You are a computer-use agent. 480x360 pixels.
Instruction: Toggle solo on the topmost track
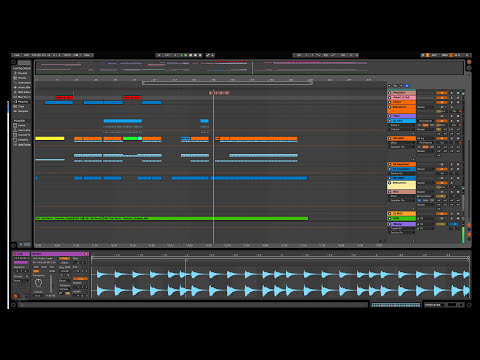click(x=452, y=93)
